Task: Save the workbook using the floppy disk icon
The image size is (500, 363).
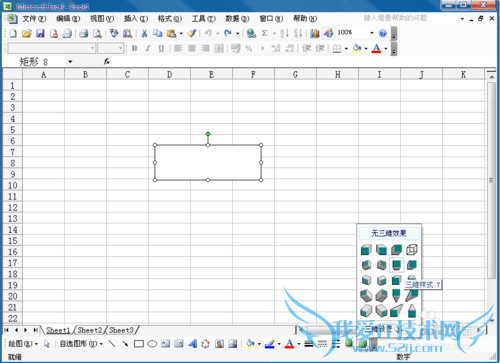Action: (40, 33)
